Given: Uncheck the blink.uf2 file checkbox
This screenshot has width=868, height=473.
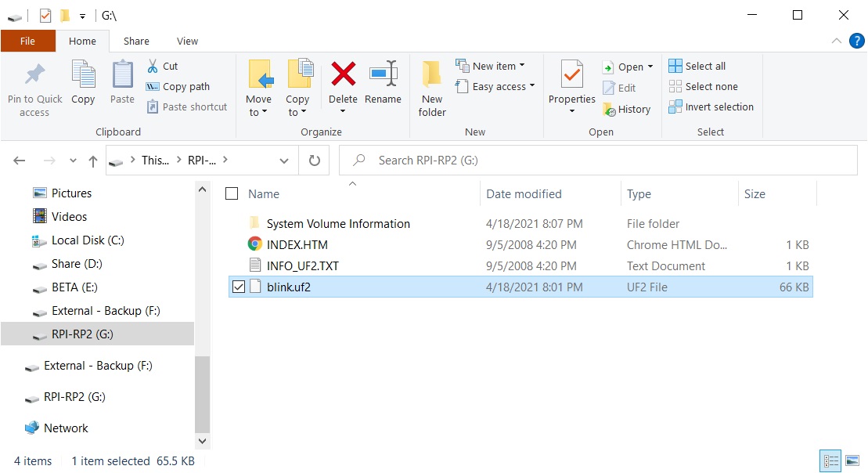Looking at the screenshot, I should click(239, 287).
